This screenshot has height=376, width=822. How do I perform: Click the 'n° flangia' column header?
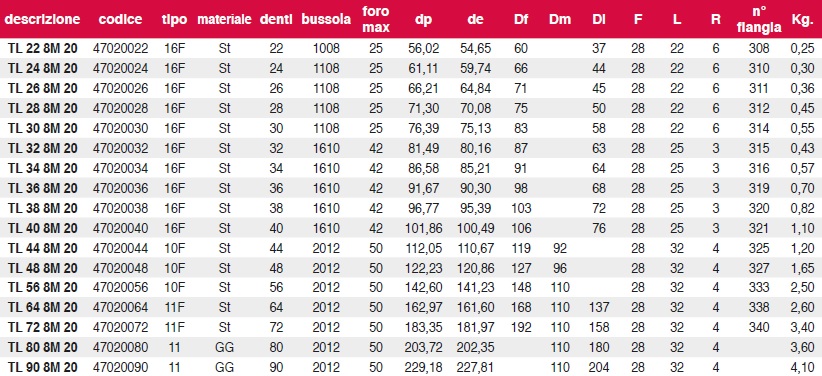(759, 19)
